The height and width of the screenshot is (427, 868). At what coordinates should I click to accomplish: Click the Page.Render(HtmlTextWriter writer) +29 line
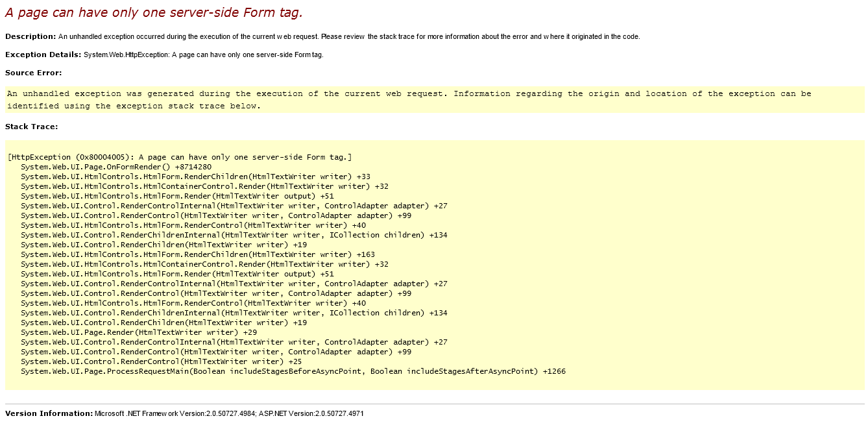click(x=139, y=332)
